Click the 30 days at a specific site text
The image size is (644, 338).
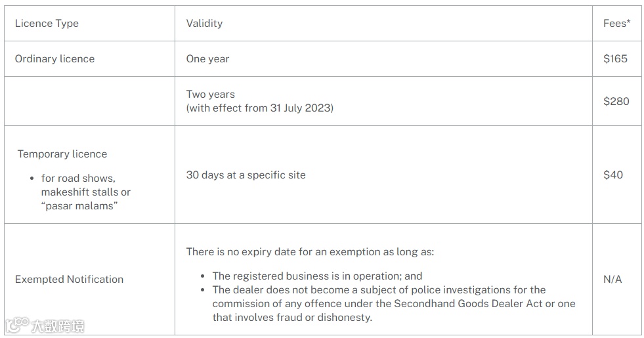pyautogui.click(x=246, y=175)
